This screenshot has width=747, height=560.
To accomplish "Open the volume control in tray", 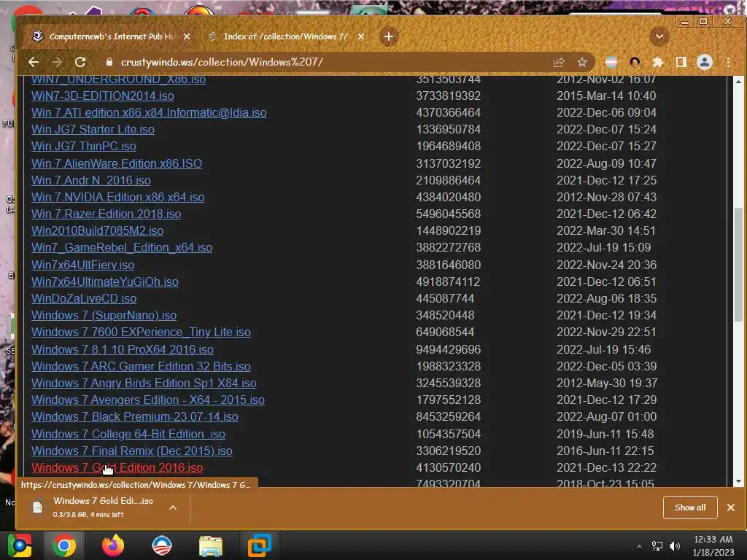I will pos(675,546).
